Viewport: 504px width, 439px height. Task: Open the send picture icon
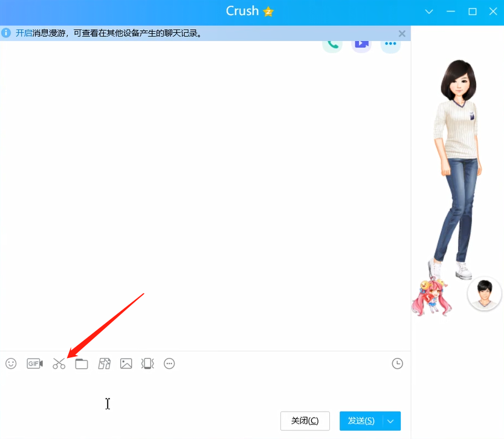pyautogui.click(x=126, y=363)
